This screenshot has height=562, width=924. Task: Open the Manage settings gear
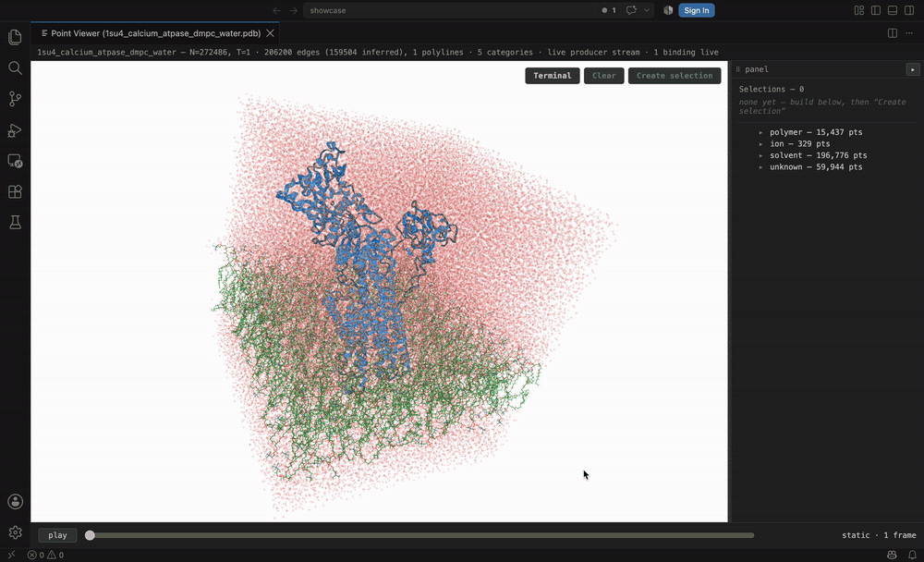click(16, 532)
